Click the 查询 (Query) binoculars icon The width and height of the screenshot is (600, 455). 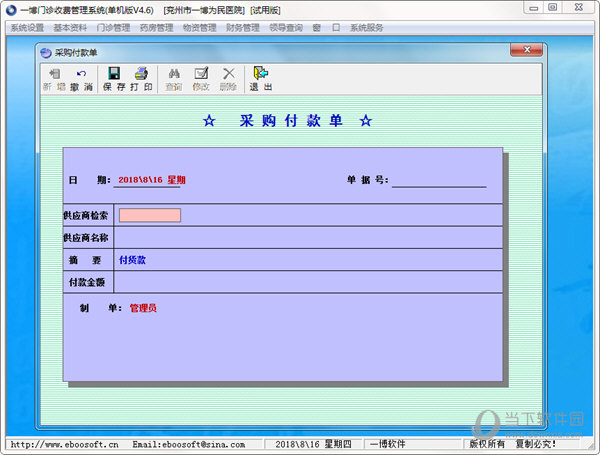point(173,79)
